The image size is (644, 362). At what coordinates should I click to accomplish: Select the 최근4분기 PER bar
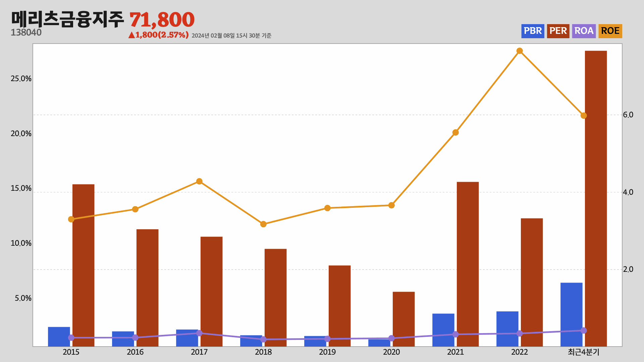tap(596, 198)
